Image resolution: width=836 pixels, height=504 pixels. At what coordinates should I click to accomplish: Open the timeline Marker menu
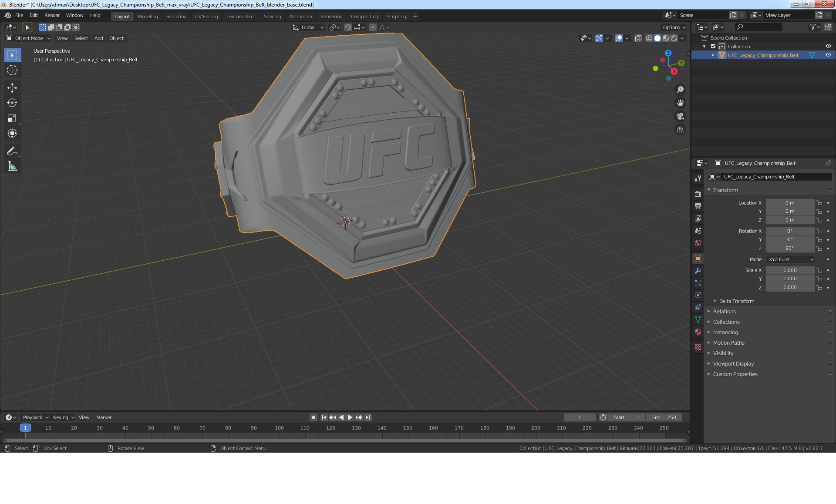(x=104, y=417)
